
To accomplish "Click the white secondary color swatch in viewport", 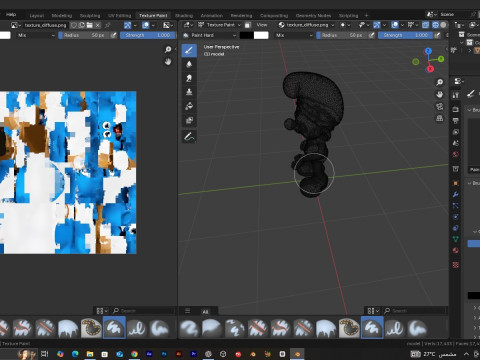I will coord(261,35).
